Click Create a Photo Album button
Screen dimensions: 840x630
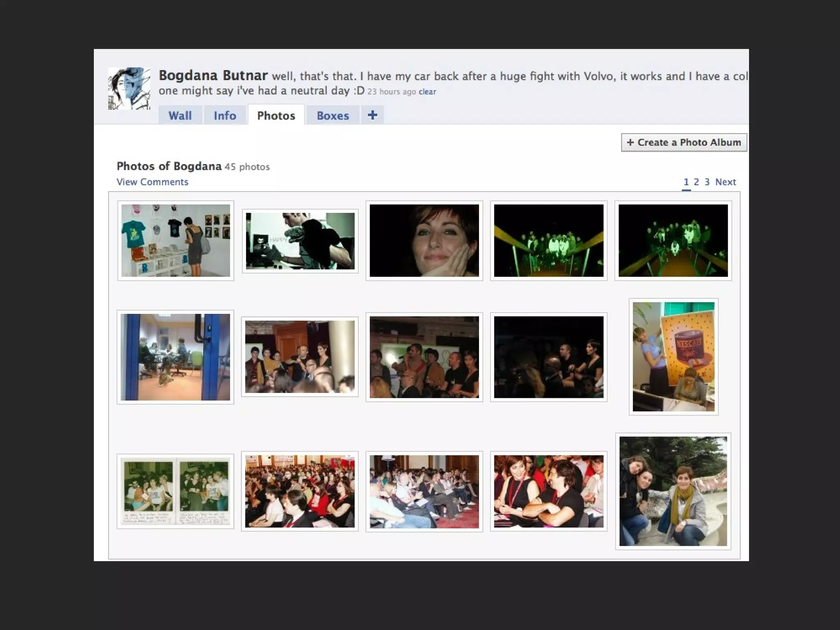pos(684,142)
